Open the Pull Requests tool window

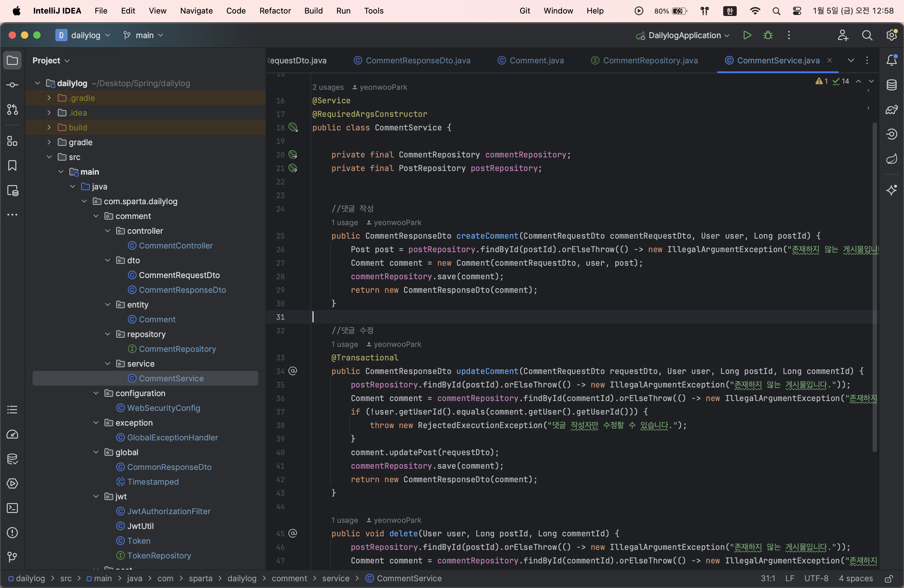pos(12,109)
